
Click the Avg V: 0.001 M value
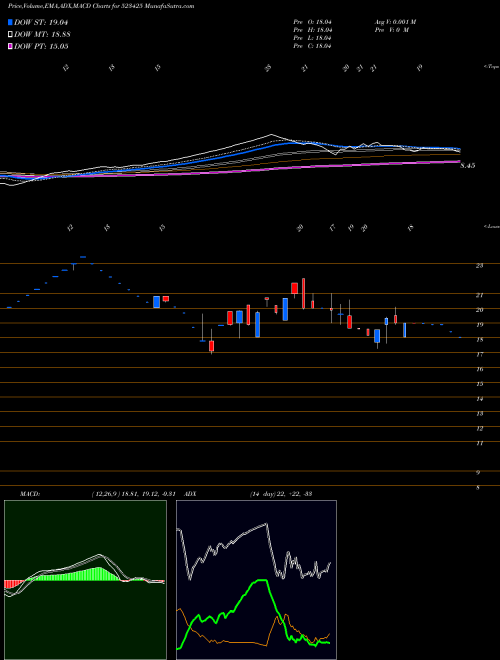coord(395,22)
